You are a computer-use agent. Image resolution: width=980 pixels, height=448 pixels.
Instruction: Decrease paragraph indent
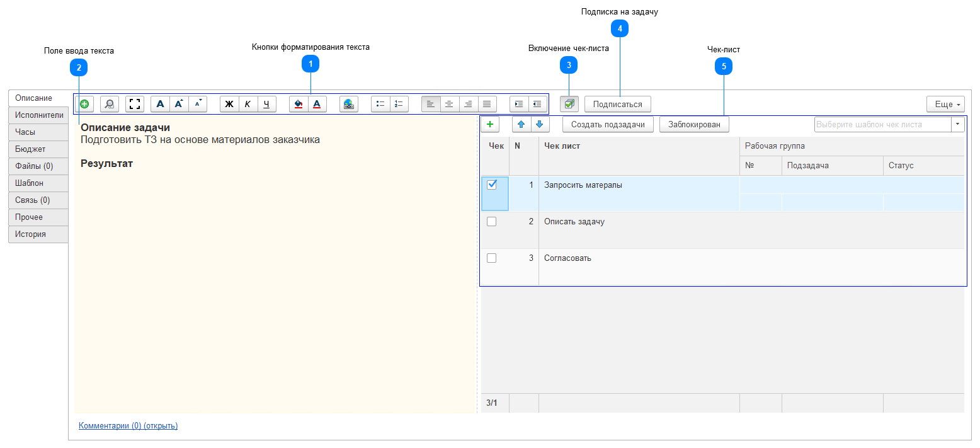tap(538, 104)
